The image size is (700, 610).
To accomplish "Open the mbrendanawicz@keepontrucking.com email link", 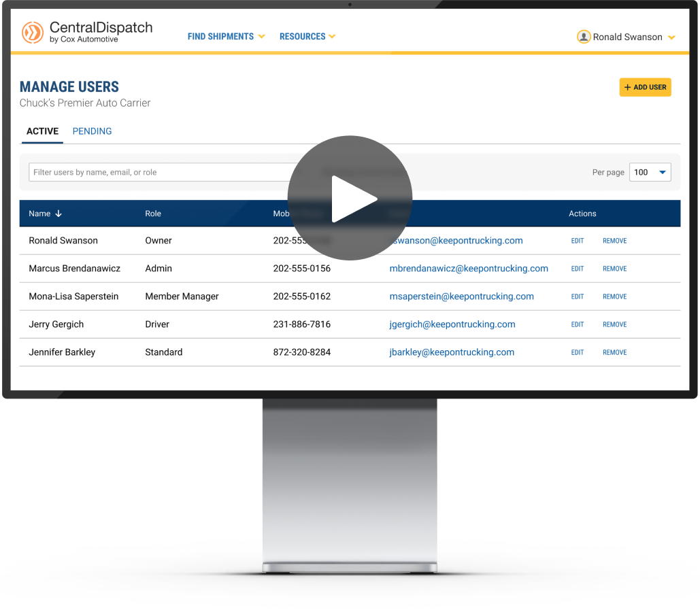I will tap(468, 269).
